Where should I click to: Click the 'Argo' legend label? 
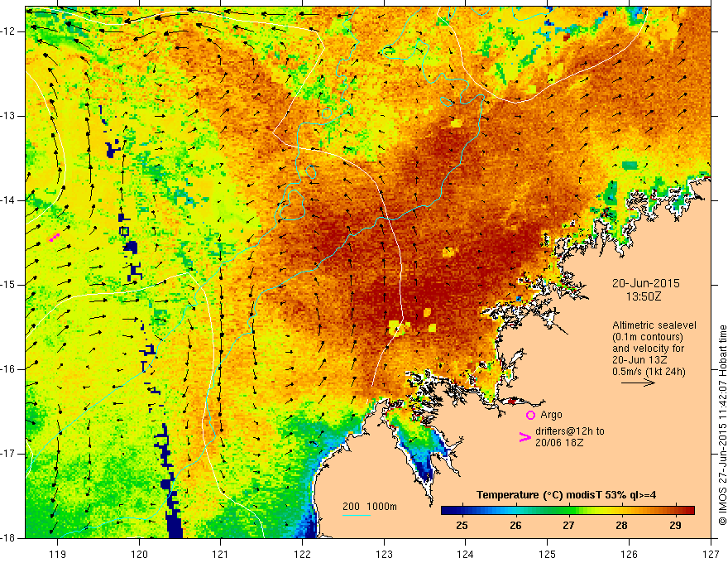pyautogui.click(x=551, y=415)
